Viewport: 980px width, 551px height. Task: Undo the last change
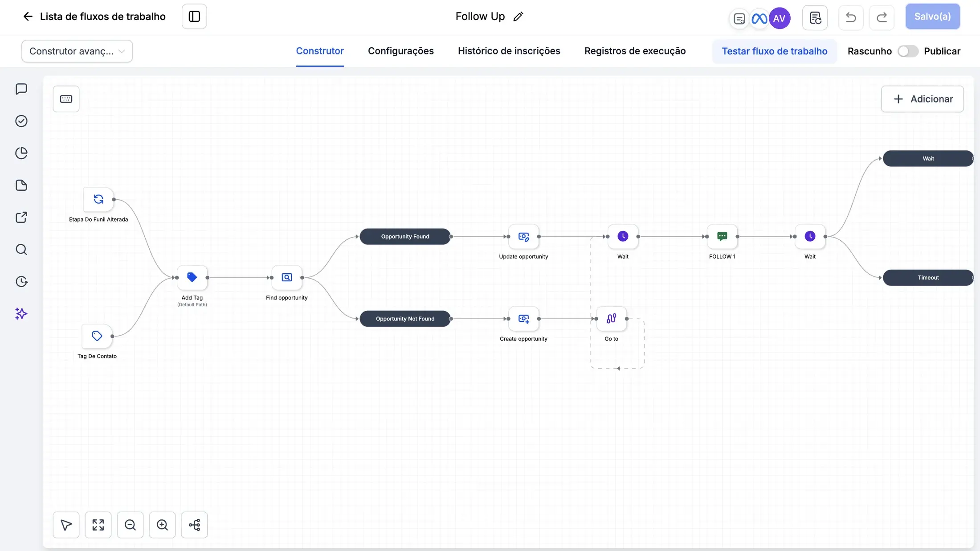pos(851,18)
